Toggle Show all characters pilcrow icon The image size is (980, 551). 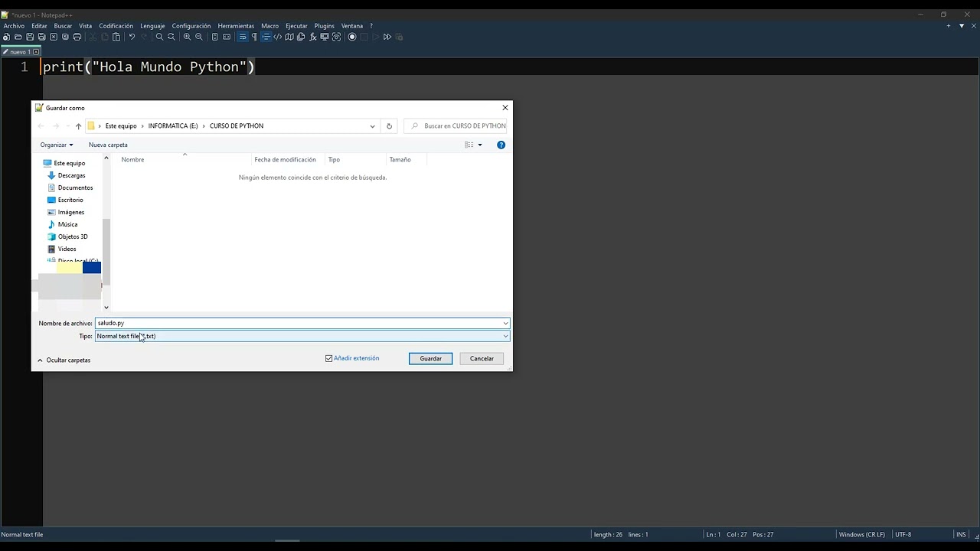(x=254, y=37)
